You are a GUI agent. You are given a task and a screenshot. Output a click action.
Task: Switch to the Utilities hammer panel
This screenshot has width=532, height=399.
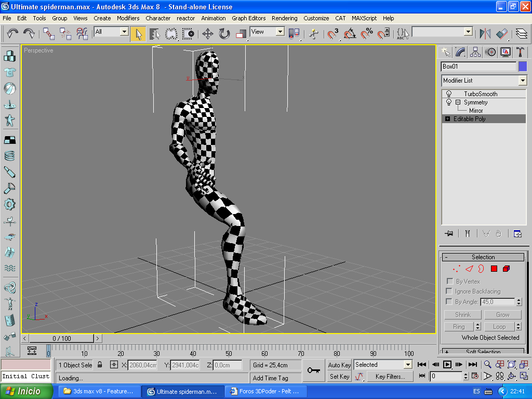point(521,52)
